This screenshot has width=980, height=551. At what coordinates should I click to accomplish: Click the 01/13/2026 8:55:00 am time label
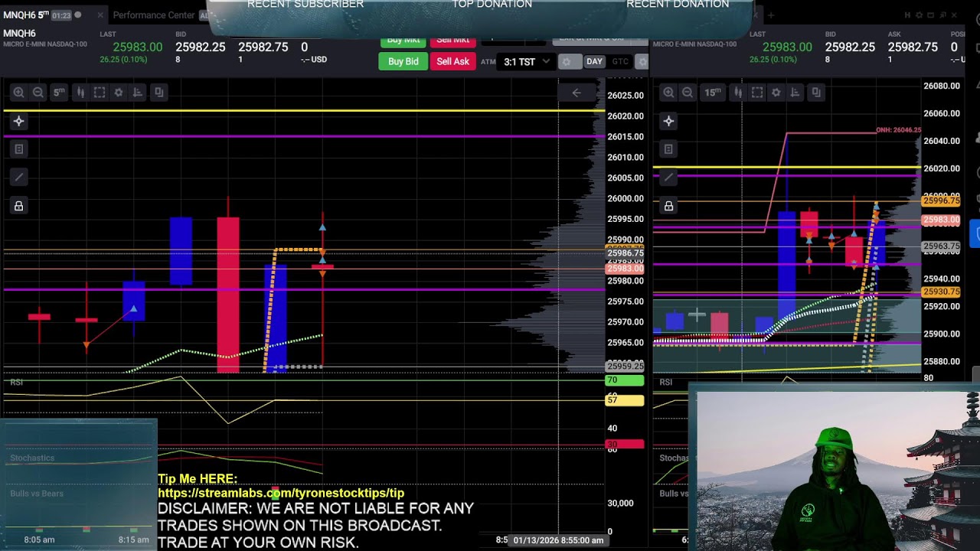[558, 540]
